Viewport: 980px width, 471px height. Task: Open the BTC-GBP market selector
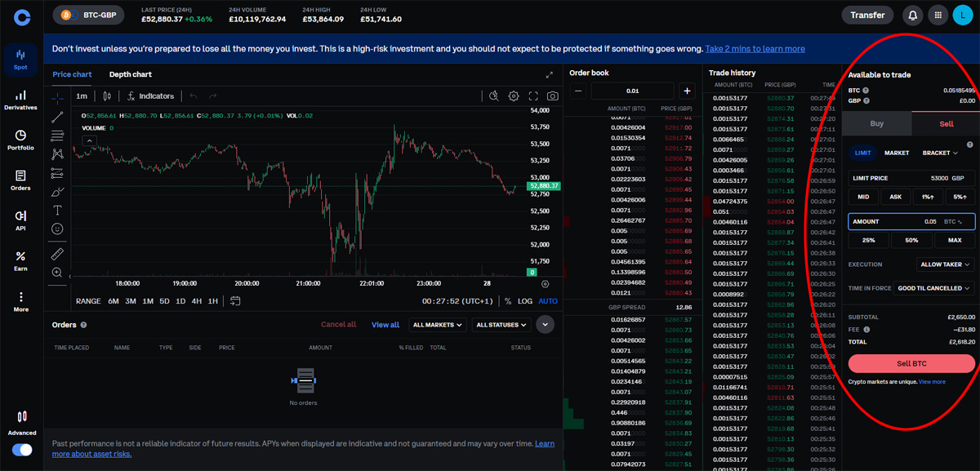88,15
